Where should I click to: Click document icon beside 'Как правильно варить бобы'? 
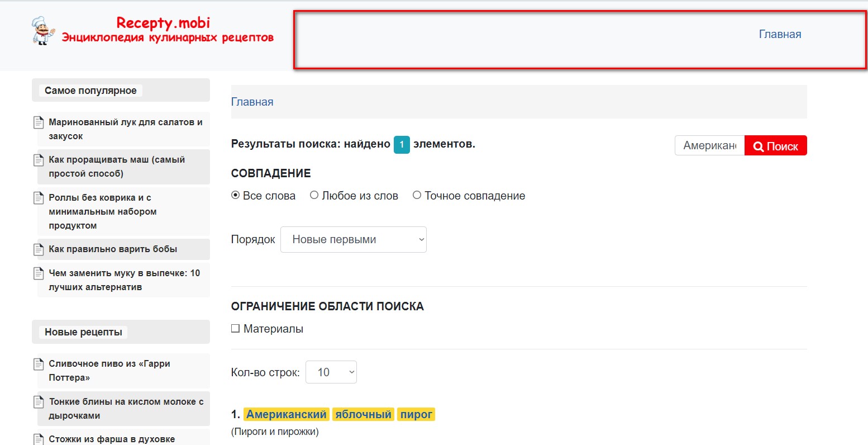pyautogui.click(x=39, y=249)
